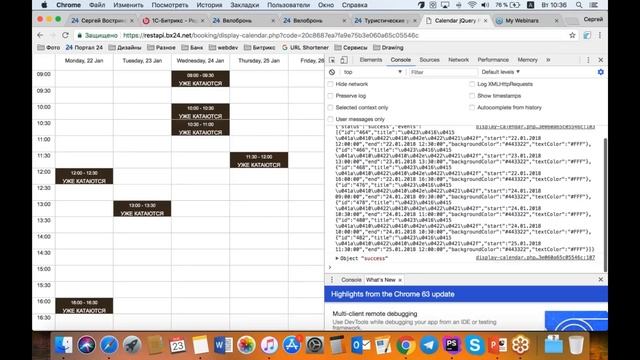Click the address bar URL
The height and width of the screenshot is (360, 640).
pyautogui.click(x=271, y=36)
